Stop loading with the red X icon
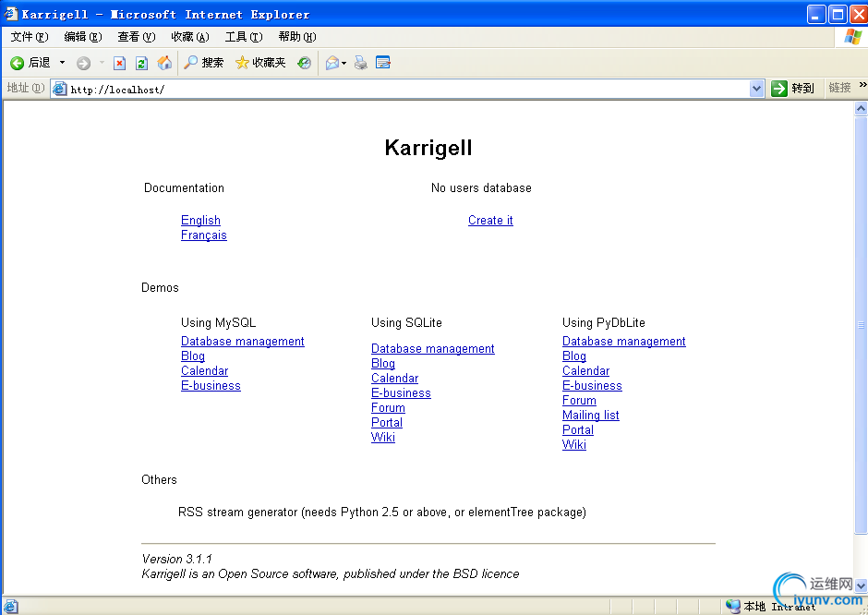 [x=119, y=63]
